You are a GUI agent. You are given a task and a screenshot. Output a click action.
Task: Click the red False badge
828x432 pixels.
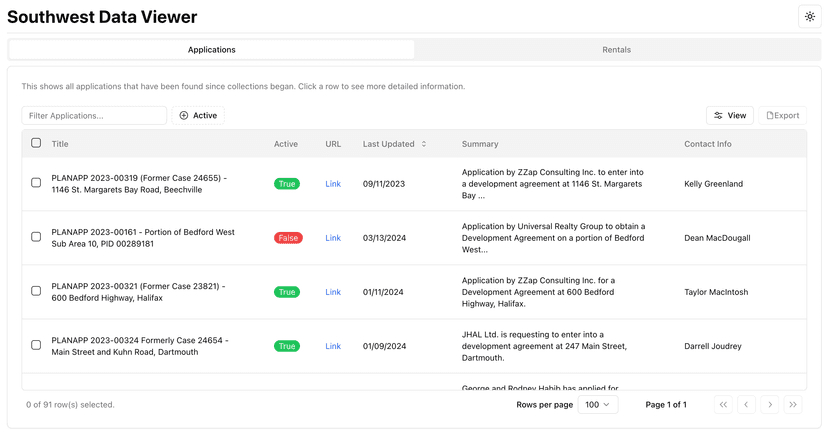(288, 238)
